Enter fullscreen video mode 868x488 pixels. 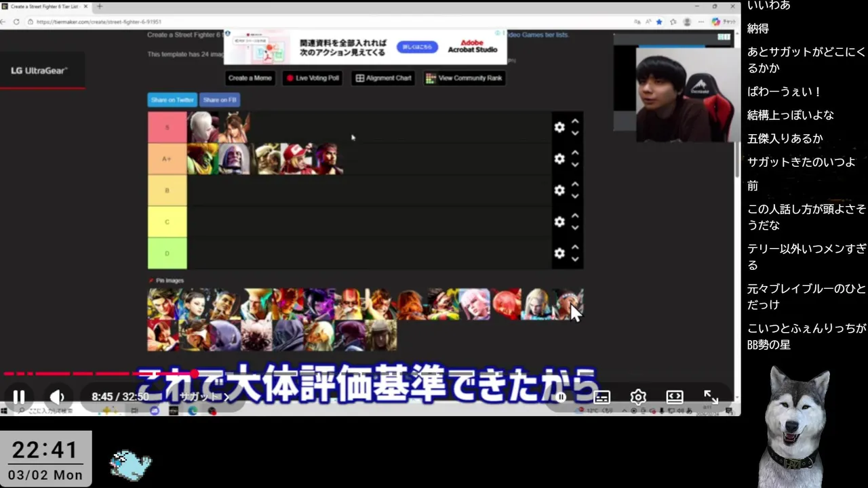point(711,397)
